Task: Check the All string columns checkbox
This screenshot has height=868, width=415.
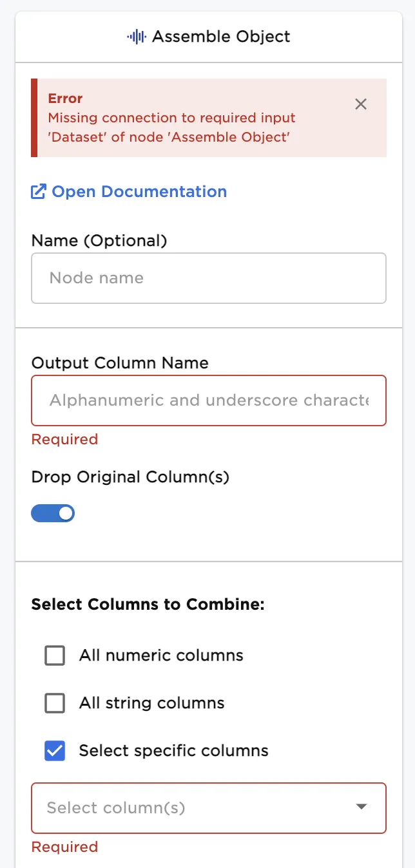Action: click(x=55, y=703)
